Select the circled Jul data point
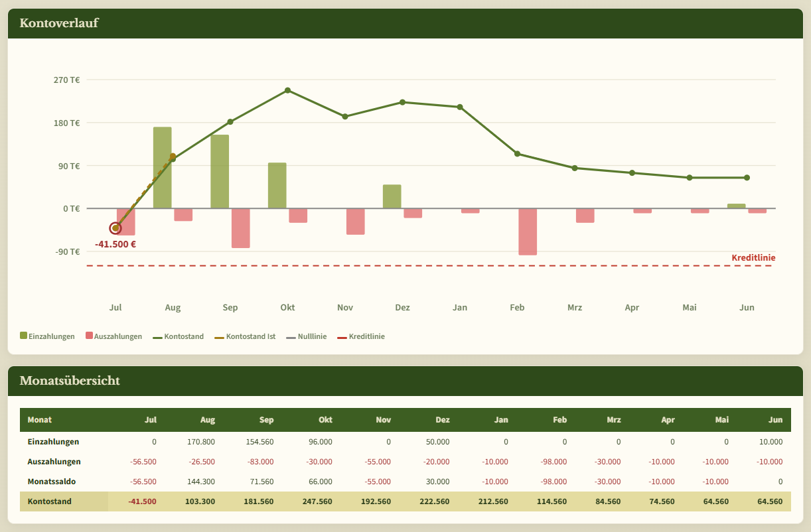Screen dimensions: 811x532 (115, 228)
